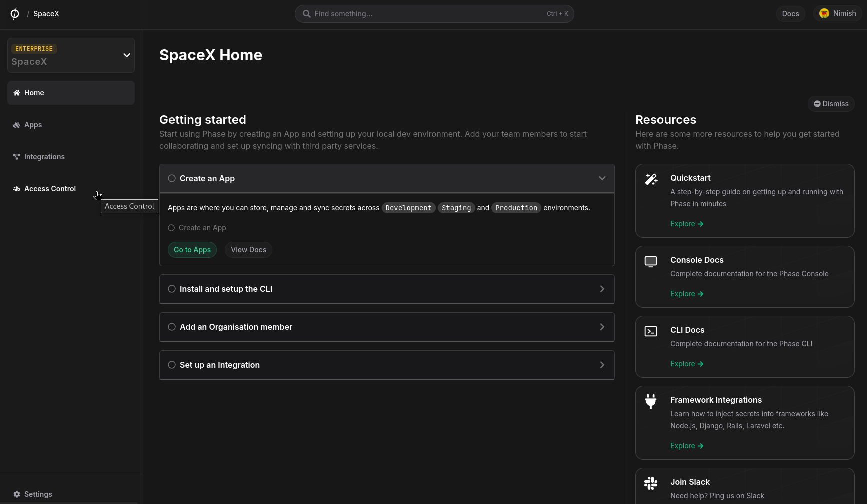Click the Join Slack logo icon
This screenshot has height=504, width=867.
[651, 483]
